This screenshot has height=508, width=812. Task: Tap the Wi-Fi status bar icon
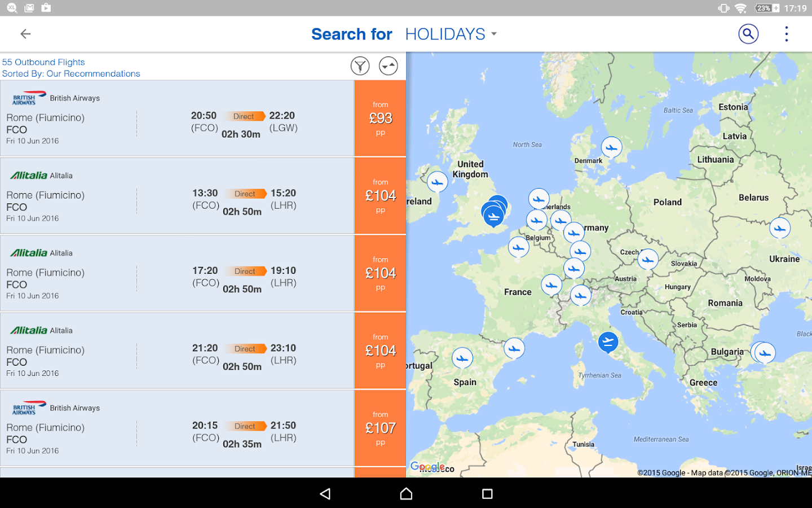click(741, 8)
